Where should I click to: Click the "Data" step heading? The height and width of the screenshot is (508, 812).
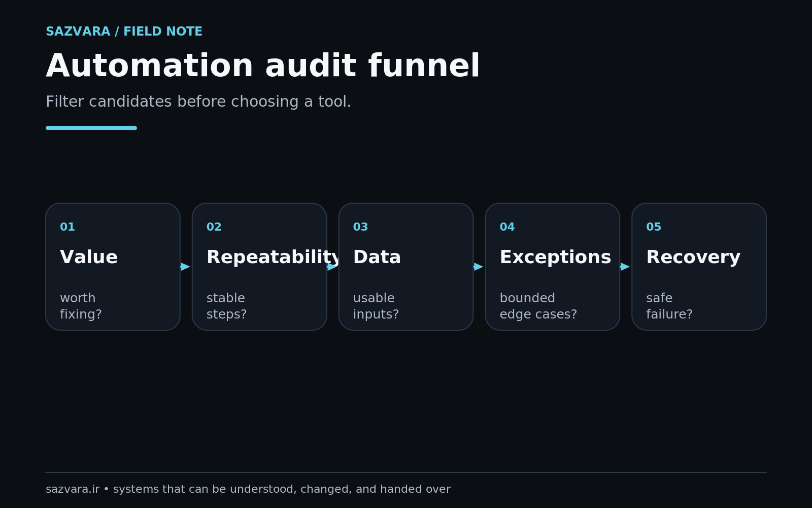[x=377, y=257]
